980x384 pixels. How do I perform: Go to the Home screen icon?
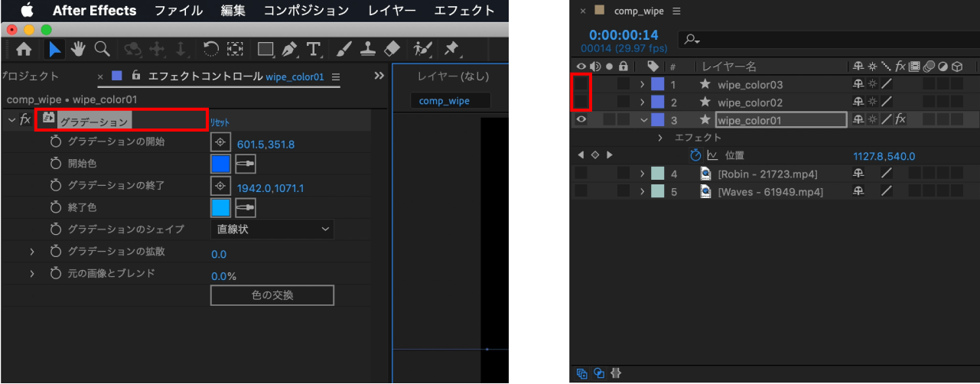pyautogui.click(x=24, y=50)
